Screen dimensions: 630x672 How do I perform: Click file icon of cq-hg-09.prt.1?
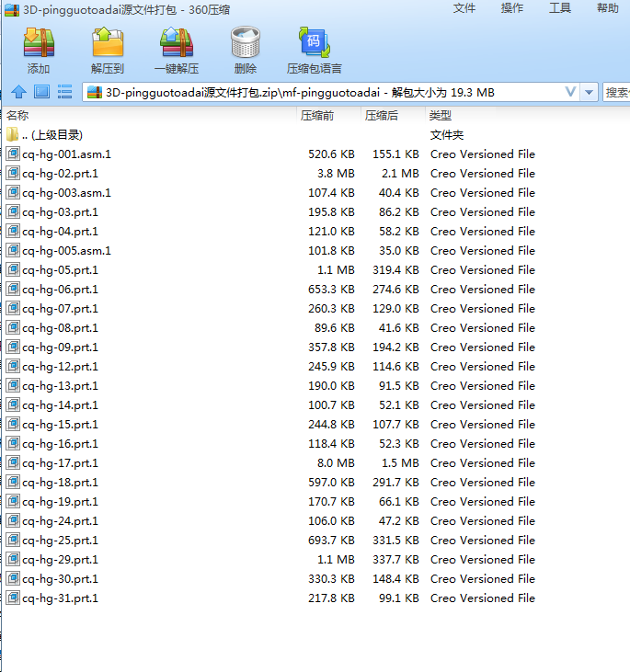click(x=13, y=347)
